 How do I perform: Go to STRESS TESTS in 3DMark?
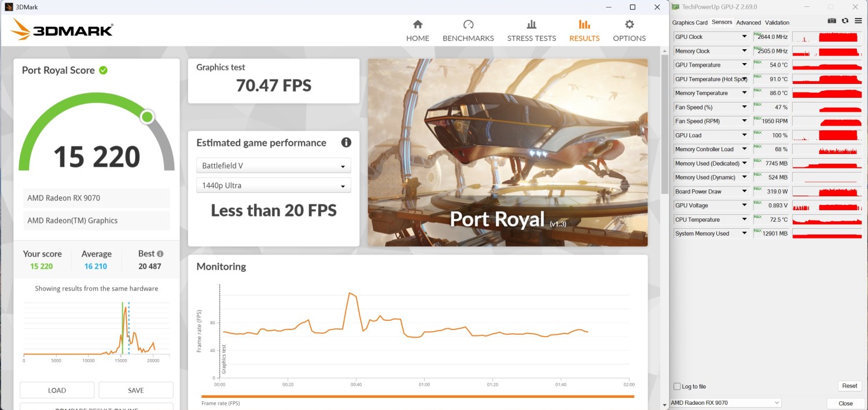(531, 31)
